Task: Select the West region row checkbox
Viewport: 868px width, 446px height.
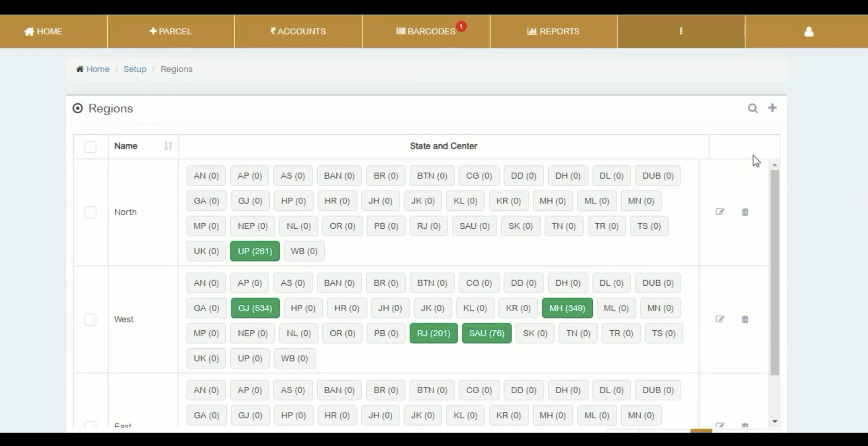Action: pos(90,319)
